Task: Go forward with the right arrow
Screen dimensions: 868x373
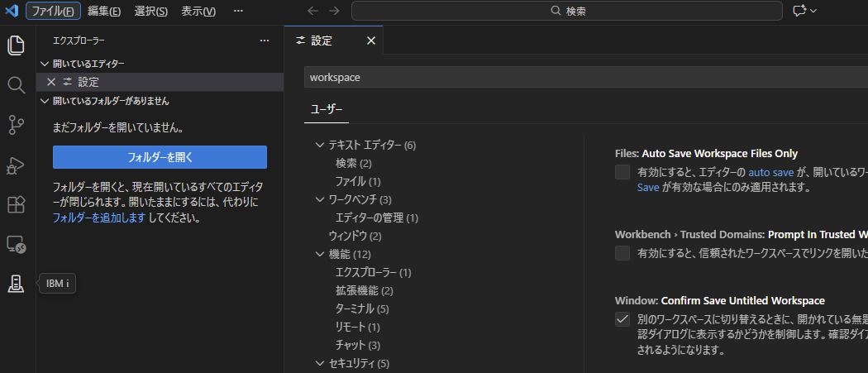Action: [334, 11]
